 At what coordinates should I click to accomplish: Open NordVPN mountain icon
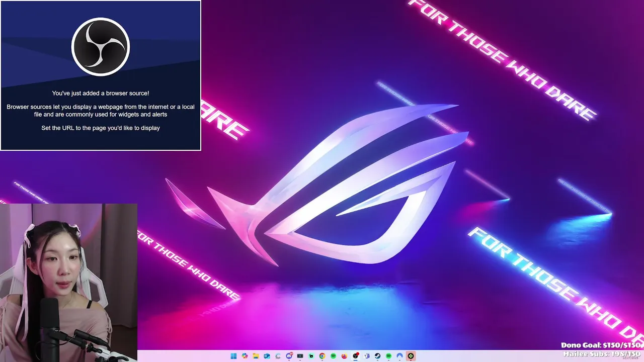pyautogui.click(x=399, y=356)
